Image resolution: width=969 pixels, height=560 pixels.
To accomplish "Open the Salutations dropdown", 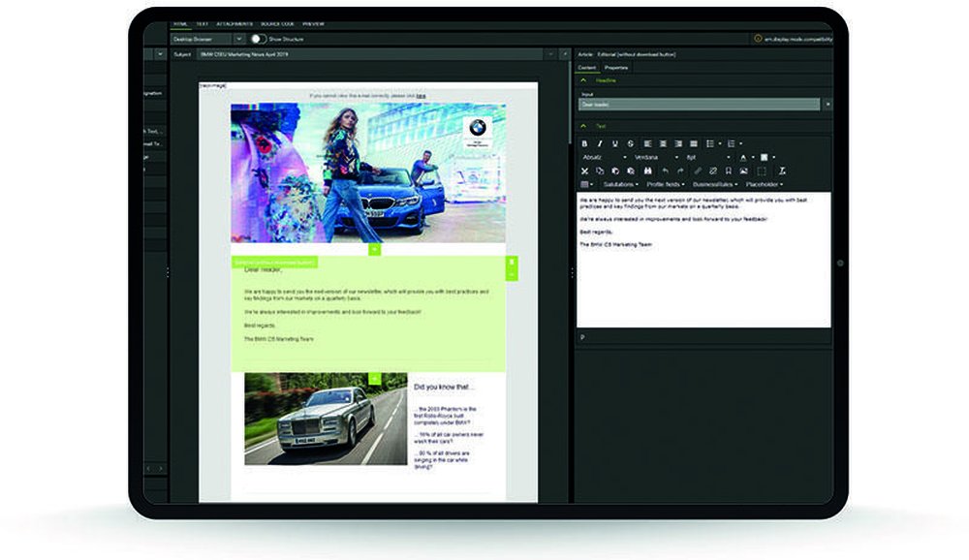I will [620, 184].
